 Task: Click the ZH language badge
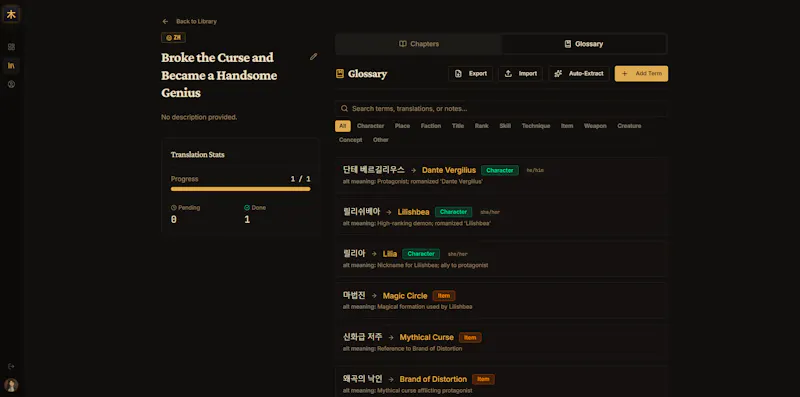(173, 38)
